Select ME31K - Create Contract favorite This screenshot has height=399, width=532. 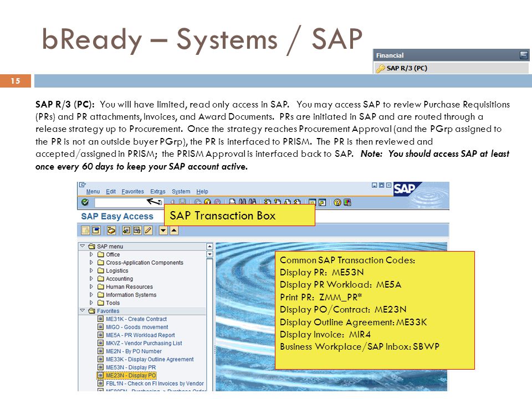click(136, 319)
